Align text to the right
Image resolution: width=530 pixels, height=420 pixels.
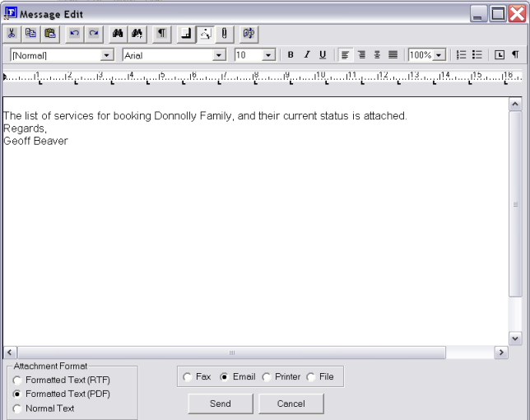pyautogui.click(x=361, y=55)
